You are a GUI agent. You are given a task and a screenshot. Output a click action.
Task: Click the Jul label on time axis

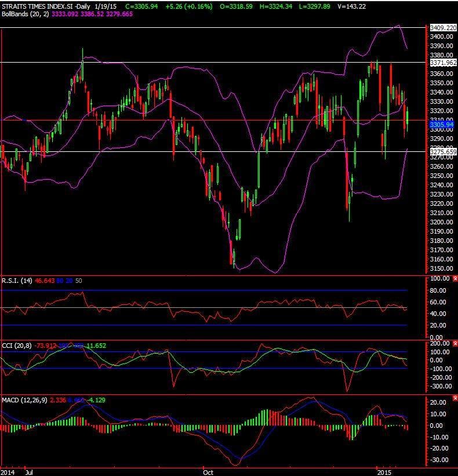tap(29, 473)
